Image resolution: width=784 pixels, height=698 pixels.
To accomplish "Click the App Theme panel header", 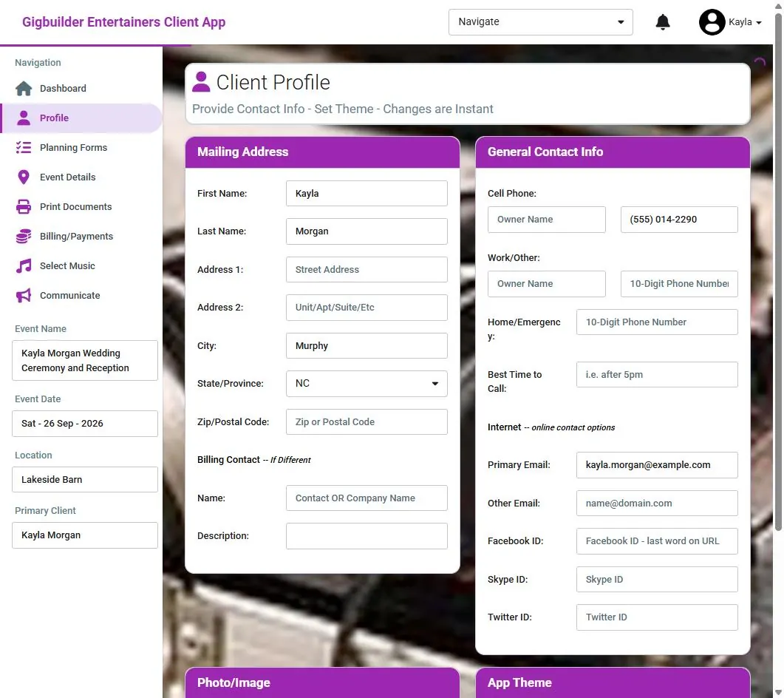I will (x=613, y=682).
